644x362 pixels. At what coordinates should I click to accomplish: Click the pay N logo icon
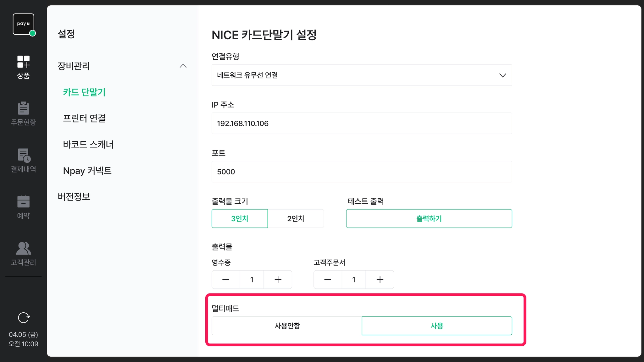(x=24, y=24)
